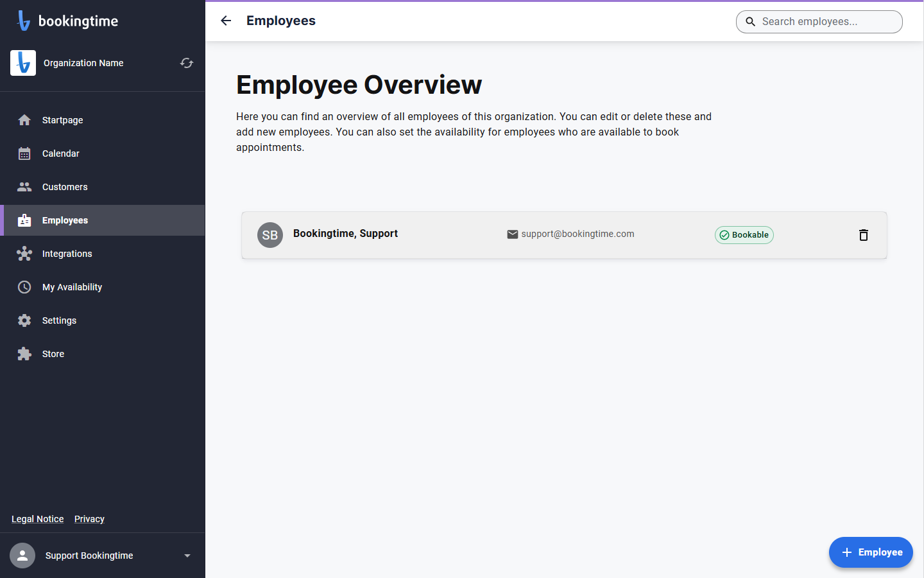Delete employee Bookingtime, Support via trash icon

(x=864, y=235)
